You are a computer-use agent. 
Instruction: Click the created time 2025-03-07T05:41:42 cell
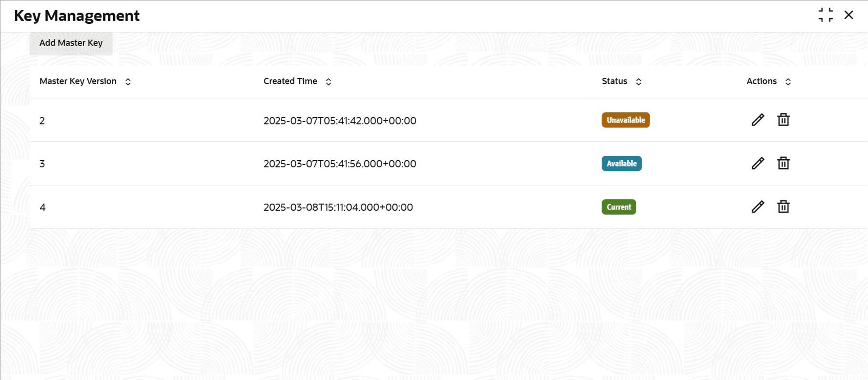(x=340, y=120)
